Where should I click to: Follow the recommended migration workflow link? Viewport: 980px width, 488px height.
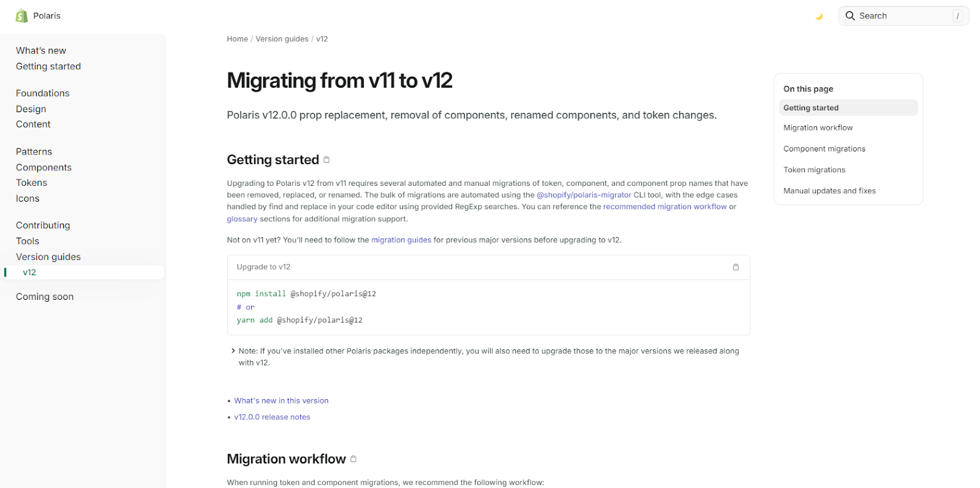(x=665, y=207)
